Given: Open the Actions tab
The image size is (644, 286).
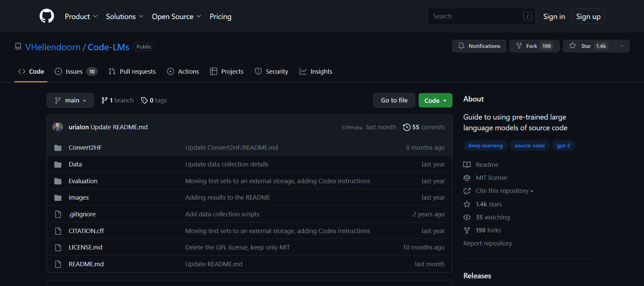Looking at the screenshot, I should tap(183, 71).
